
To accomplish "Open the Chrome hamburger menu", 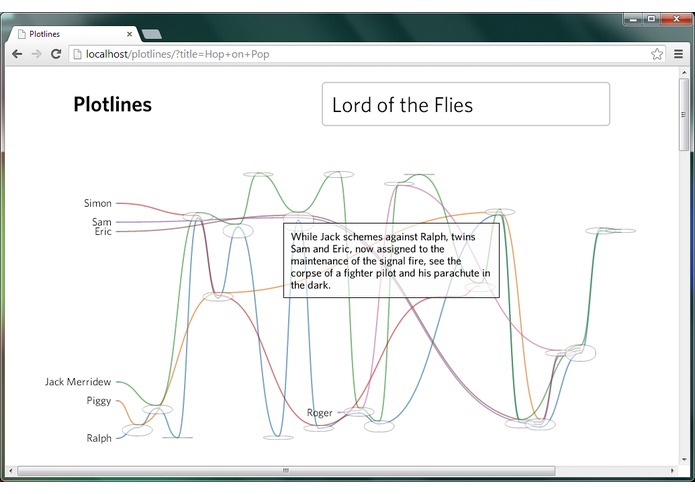I will coord(678,54).
